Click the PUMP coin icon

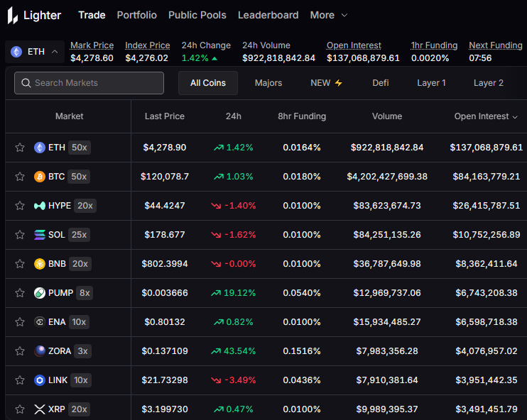[x=40, y=293]
